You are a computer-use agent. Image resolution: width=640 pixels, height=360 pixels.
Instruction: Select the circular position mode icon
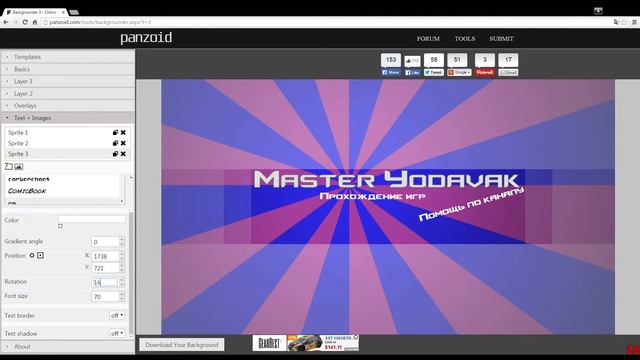[x=32, y=256]
